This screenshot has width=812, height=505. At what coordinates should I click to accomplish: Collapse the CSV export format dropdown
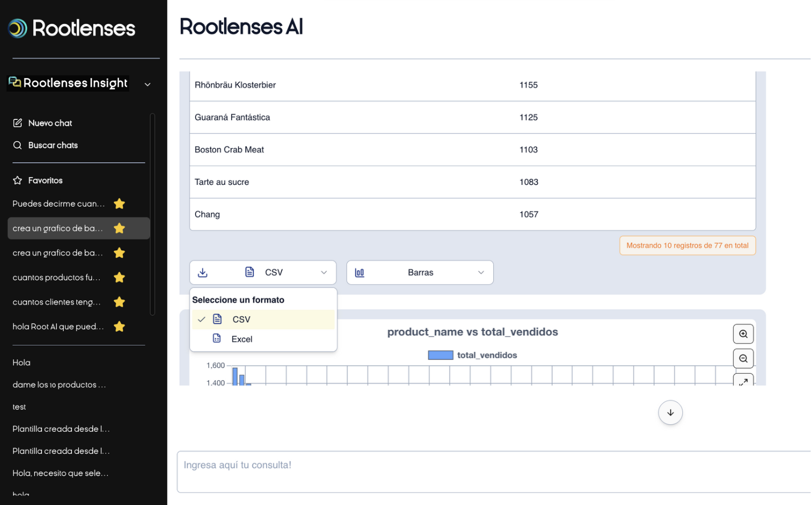[324, 273]
